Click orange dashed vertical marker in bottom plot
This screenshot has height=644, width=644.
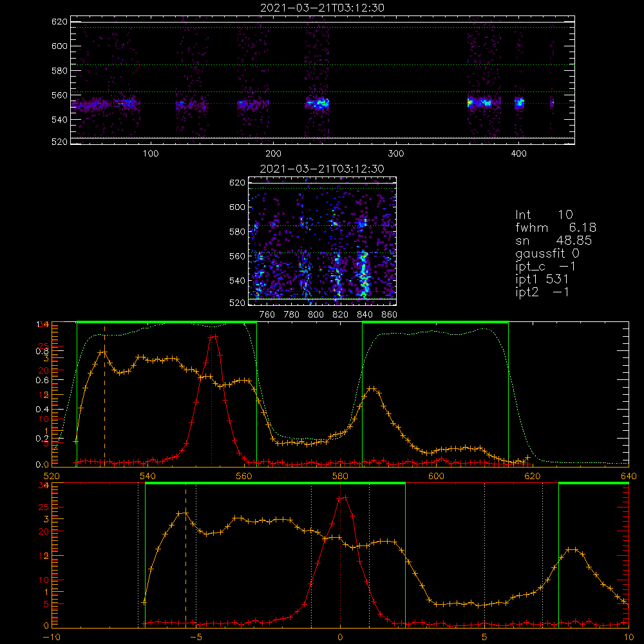(185, 554)
